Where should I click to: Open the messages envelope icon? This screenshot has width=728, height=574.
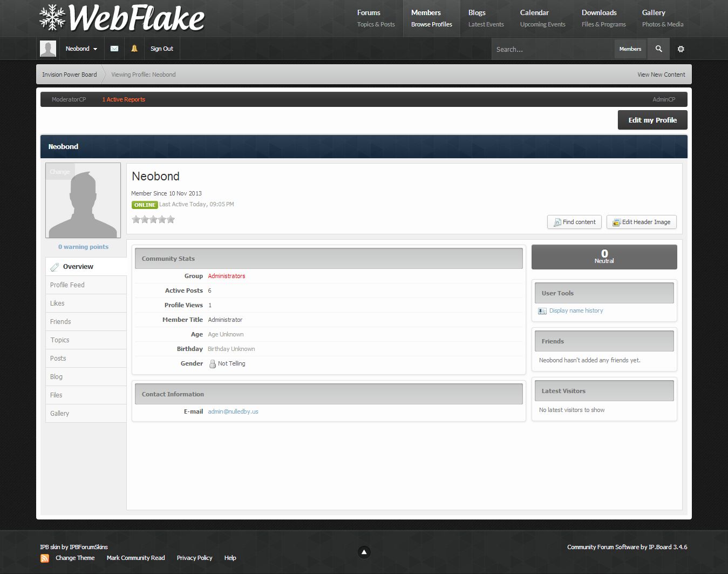click(x=114, y=49)
